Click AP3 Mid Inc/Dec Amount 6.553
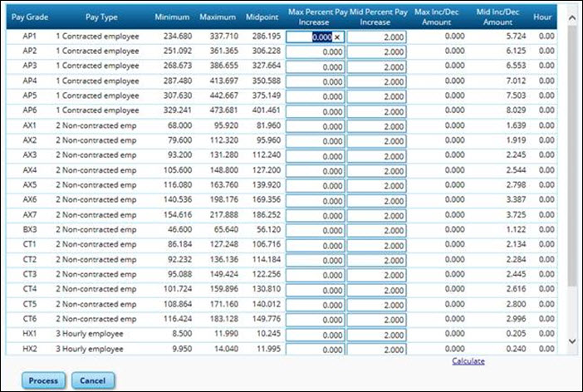This screenshot has width=583, height=392. click(x=516, y=66)
